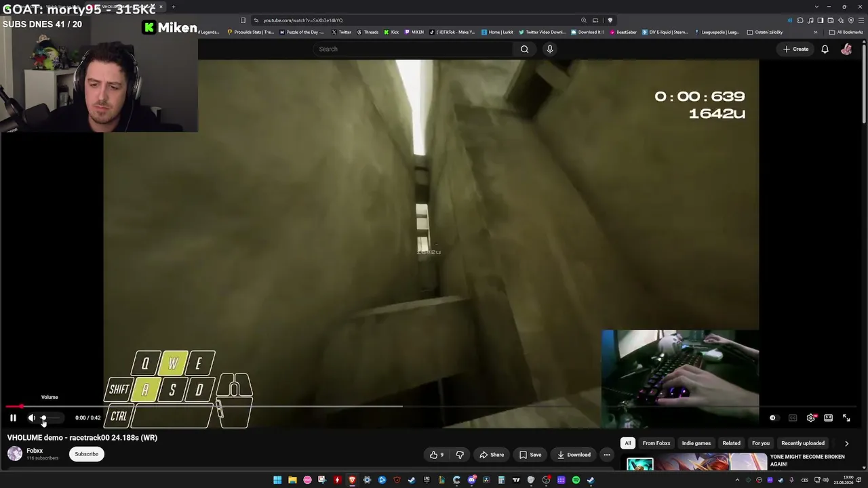This screenshot has height=488, width=868.
Task: Select the For you filter chip
Action: (x=761, y=443)
